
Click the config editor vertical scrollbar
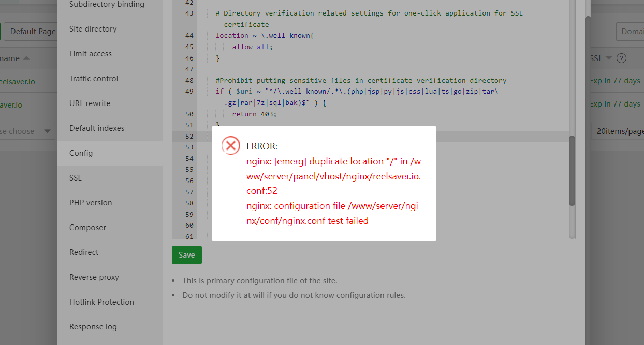click(572, 171)
